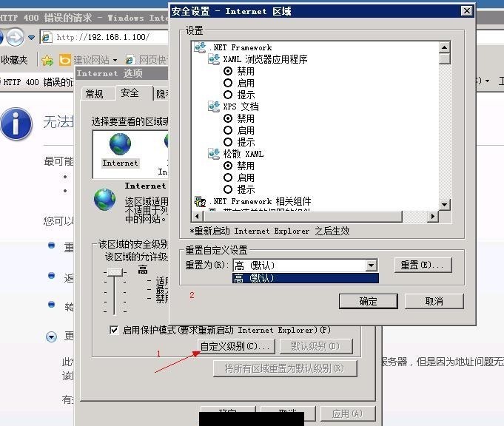Click the 重置(E)... button
Viewport: 504px width, 426px height.
(x=423, y=266)
